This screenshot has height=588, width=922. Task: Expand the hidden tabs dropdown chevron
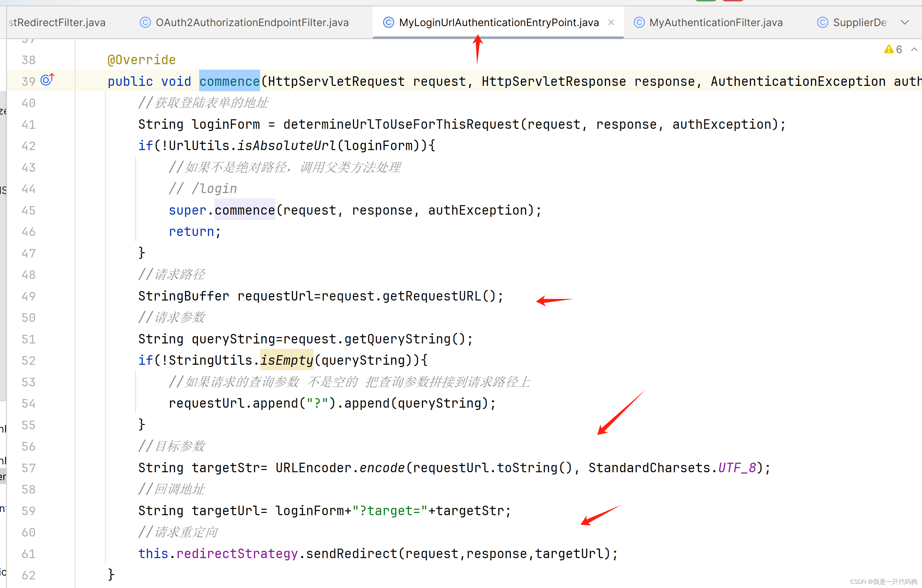905,23
